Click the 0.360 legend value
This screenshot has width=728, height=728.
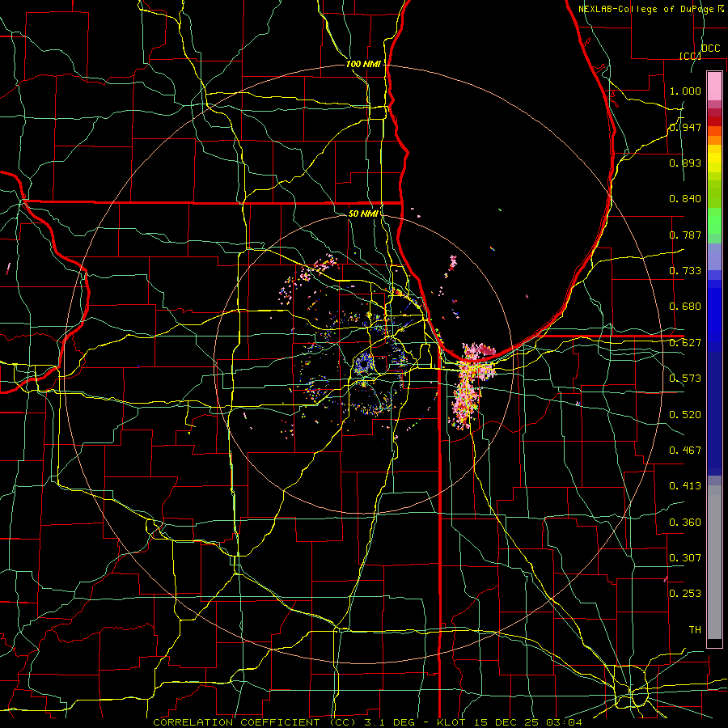click(685, 523)
